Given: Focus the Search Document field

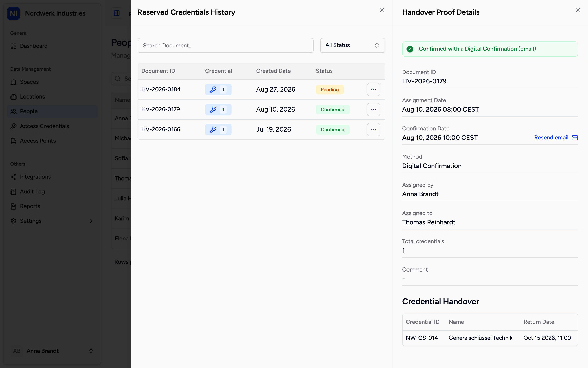Looking at the screenshot, I should 225,46.
